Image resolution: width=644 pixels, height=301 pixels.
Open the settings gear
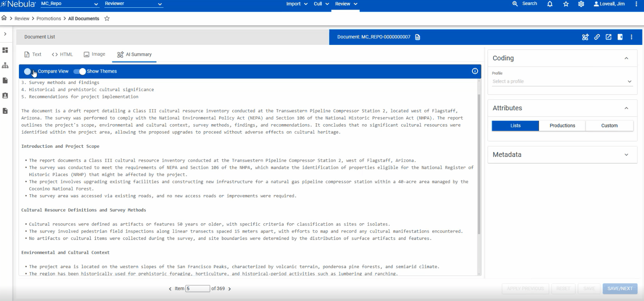pyautogui.click(x=581, y=4)
